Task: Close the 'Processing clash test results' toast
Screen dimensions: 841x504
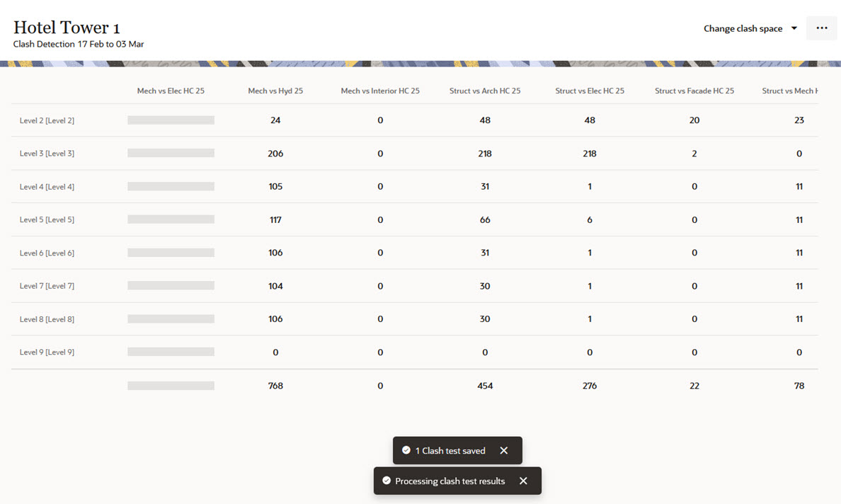Action: point(523,481)
